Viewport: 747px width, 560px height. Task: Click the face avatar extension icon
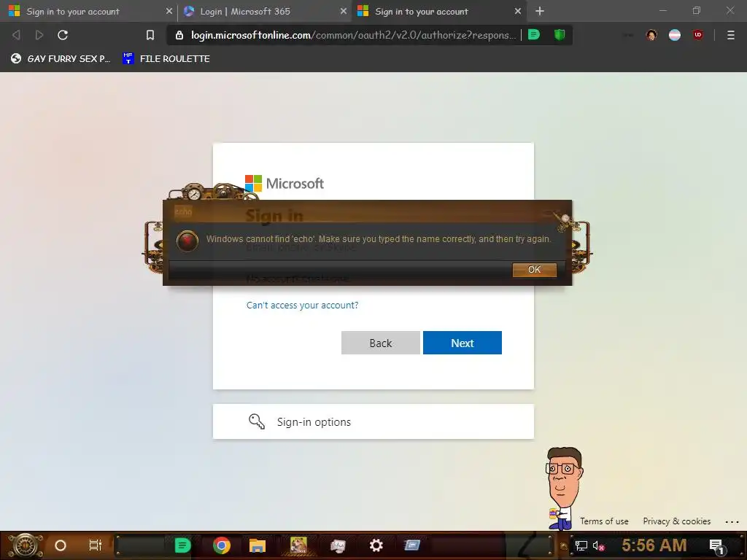651,35
